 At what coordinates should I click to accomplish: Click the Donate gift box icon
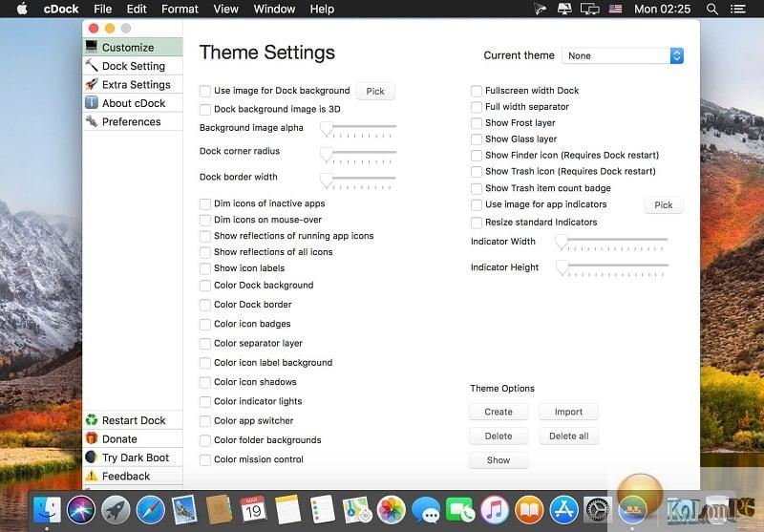(x=91, y=438)
